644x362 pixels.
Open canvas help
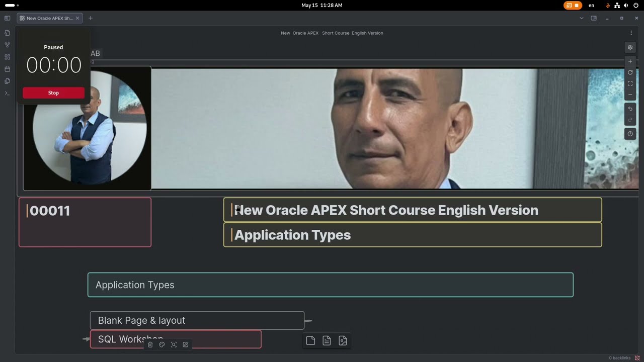[630, 134]
